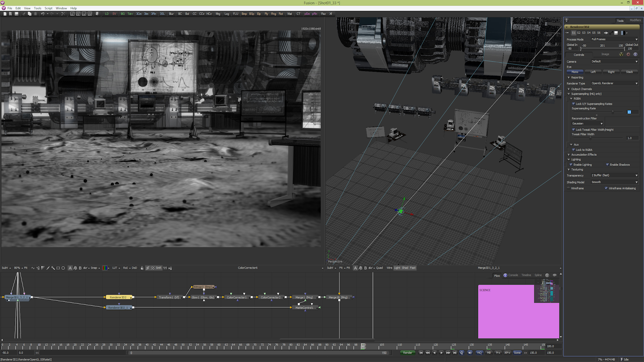This screenshot has width=644, height=362.
Task: Open Transparency Z Buffer dropdown
Action: coord(614,175)
